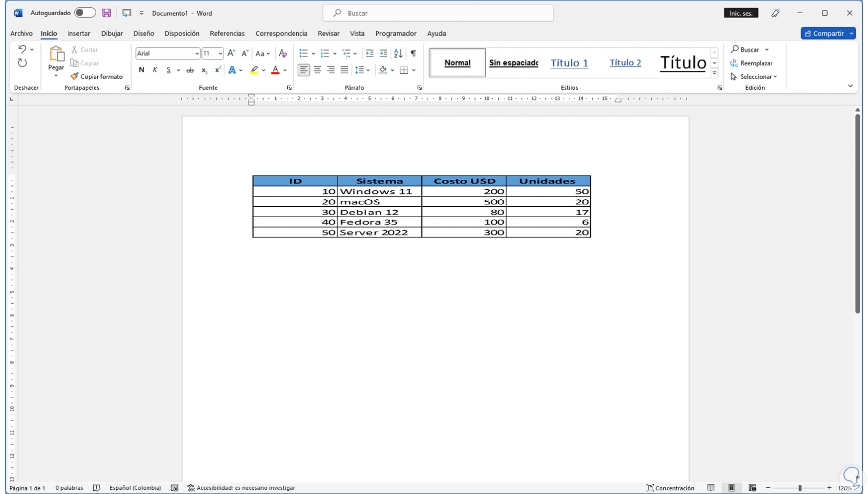Click the macro recording icon in status bar
This screenshot has width=868, height=494.
(x=175, y=488)
